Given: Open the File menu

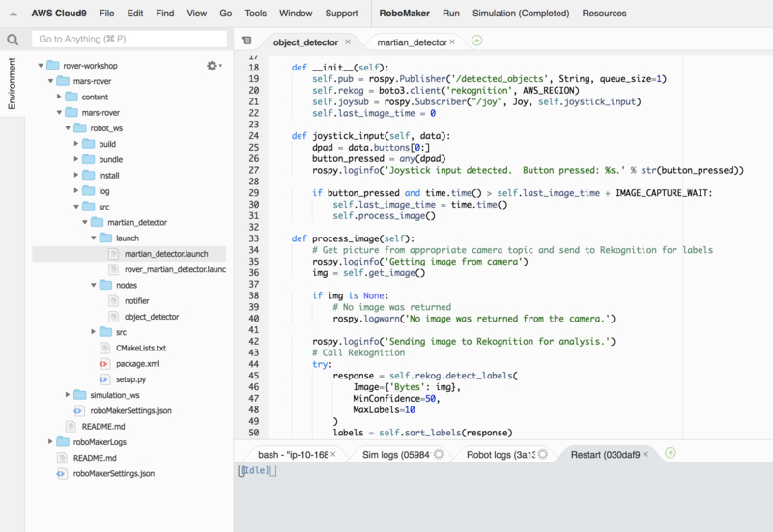Looking at the screenshot, I should tap(106, 14).
